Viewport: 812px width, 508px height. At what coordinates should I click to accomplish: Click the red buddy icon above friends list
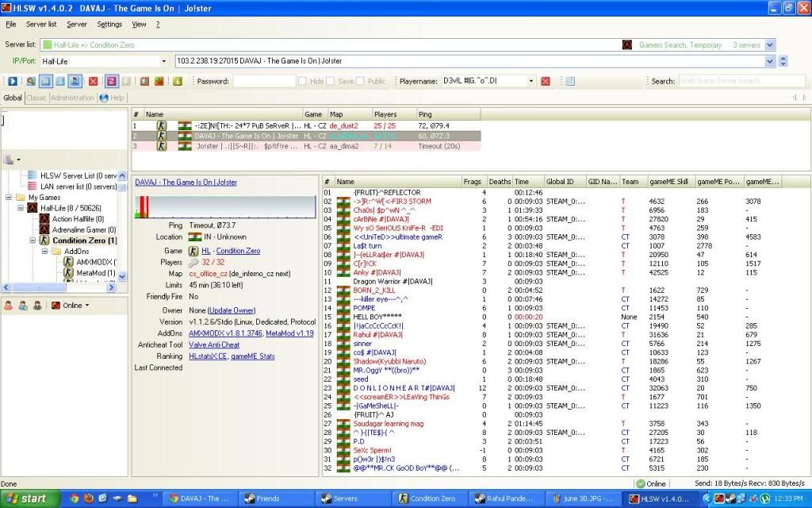(8, 306)
